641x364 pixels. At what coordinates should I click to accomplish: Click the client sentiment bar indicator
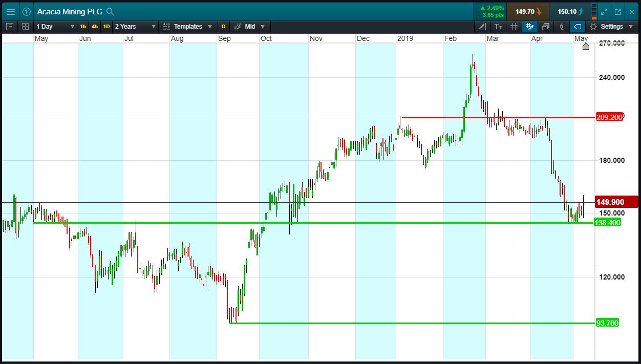coord(594,11)
